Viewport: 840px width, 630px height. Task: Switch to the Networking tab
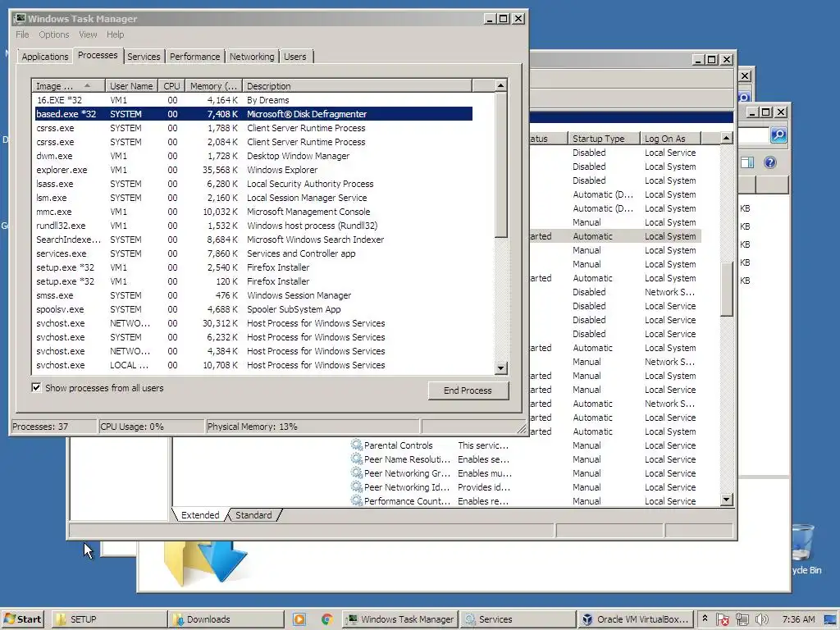click(252, 57)
